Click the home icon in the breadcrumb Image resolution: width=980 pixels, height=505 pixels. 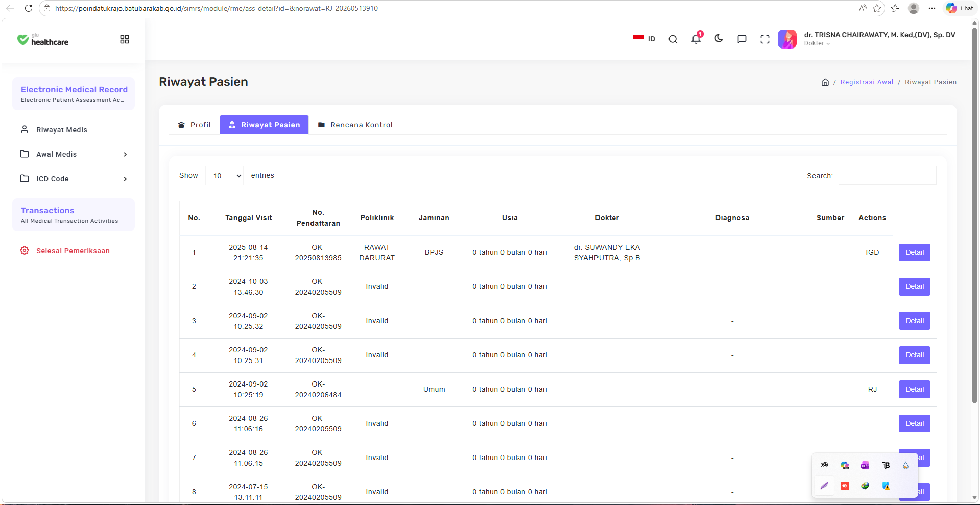[x=825, y=82]
